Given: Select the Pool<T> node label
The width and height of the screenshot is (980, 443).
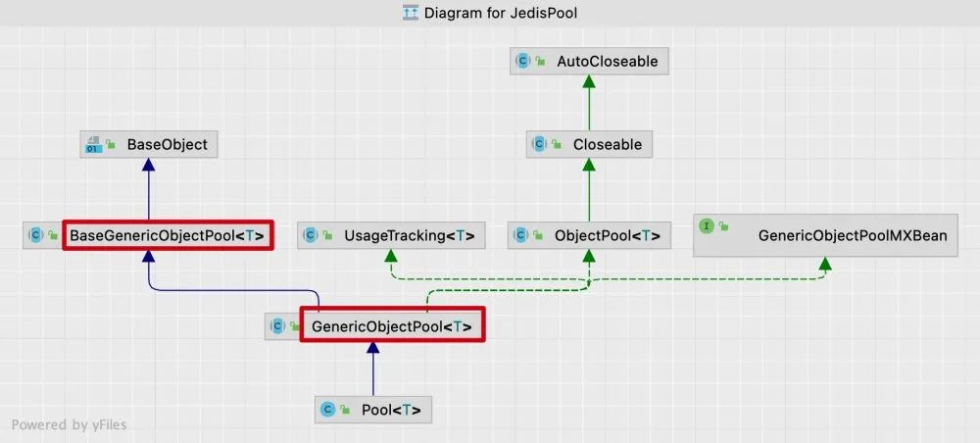Looking at the screenshot, I should (x=391, y=411).
